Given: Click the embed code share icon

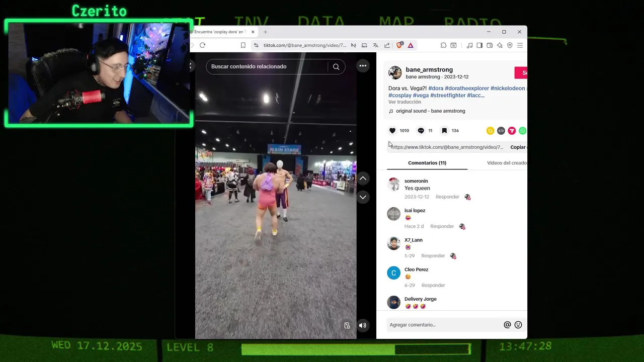Looking at the screenshot, I should tap(501, 131).
